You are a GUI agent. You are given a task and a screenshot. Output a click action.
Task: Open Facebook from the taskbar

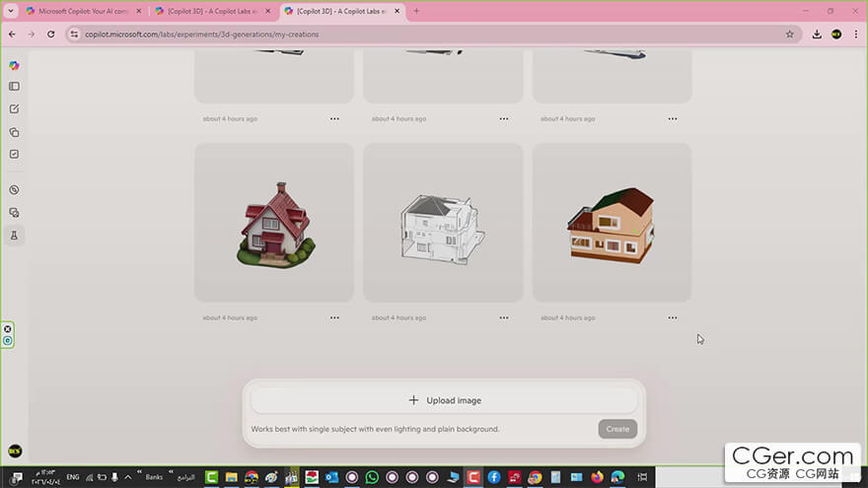[494, 477]
